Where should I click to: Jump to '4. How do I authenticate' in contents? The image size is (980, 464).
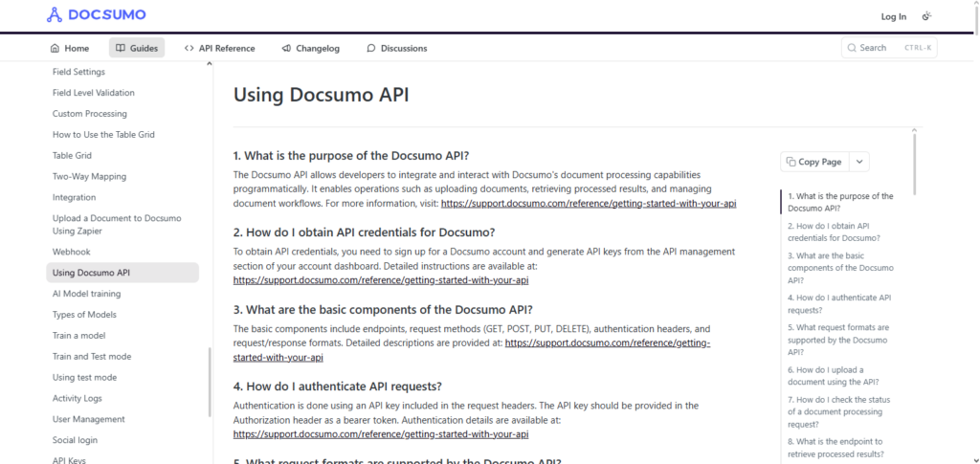pyautogui.click(x=839, y=303)
